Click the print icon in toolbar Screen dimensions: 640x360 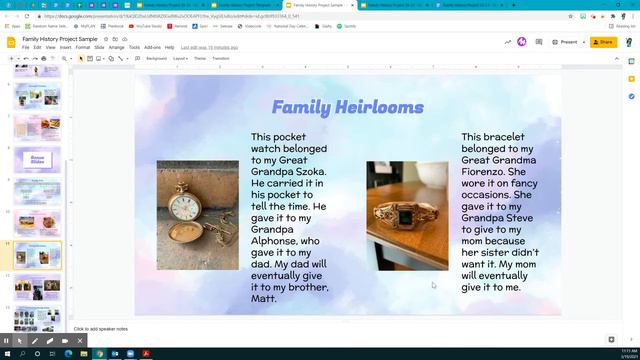pos(44,59)
